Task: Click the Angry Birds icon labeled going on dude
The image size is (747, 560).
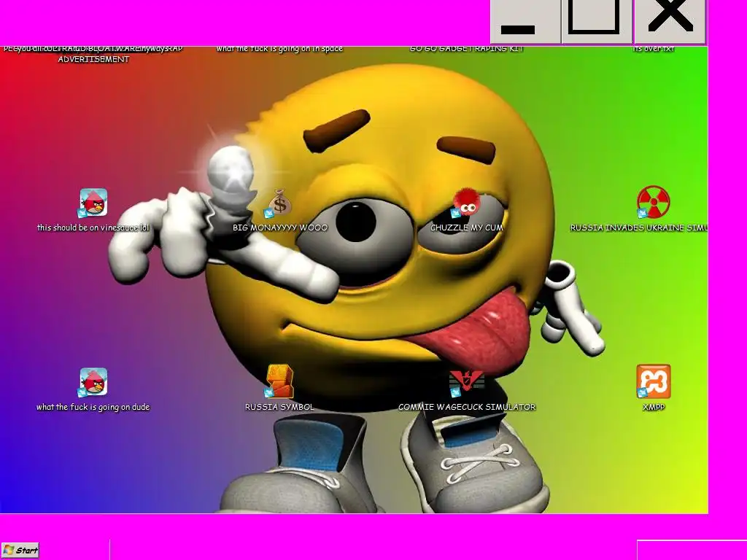Action: tap(93, 382)
